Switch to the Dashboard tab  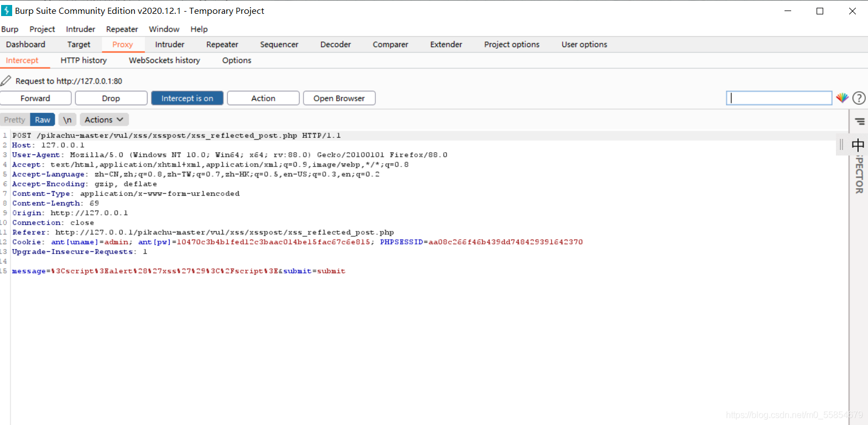click(25, 44)
